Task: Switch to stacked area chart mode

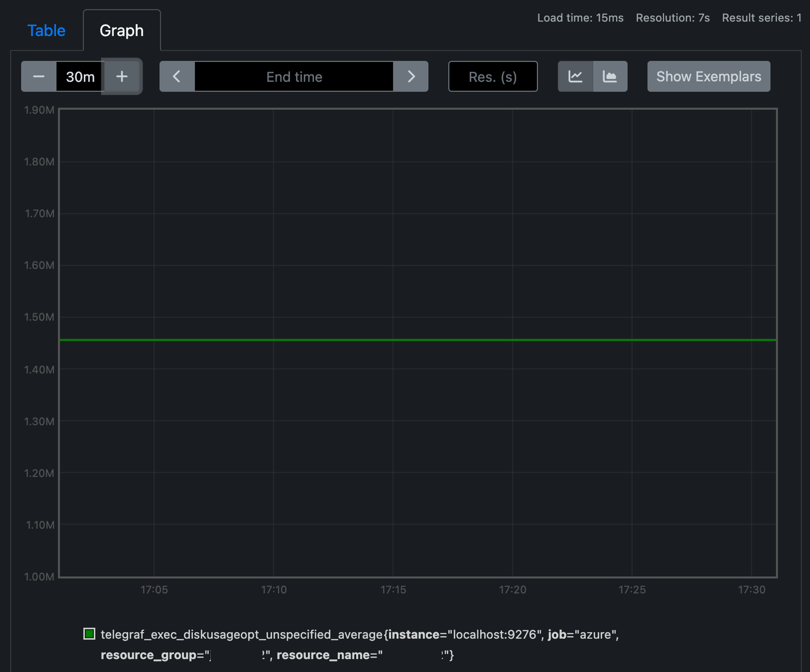Action: coord(610,76)
